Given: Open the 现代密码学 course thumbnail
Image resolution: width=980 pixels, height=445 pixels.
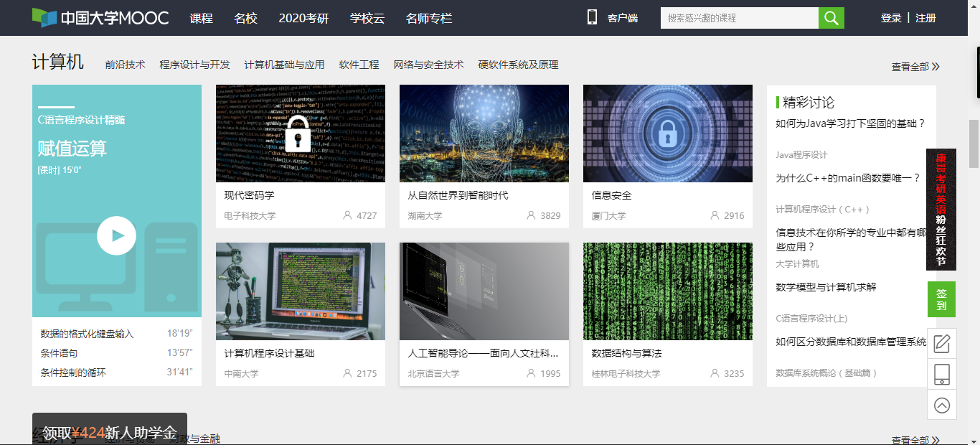Looking at the screenshot, I should point(301,133).
